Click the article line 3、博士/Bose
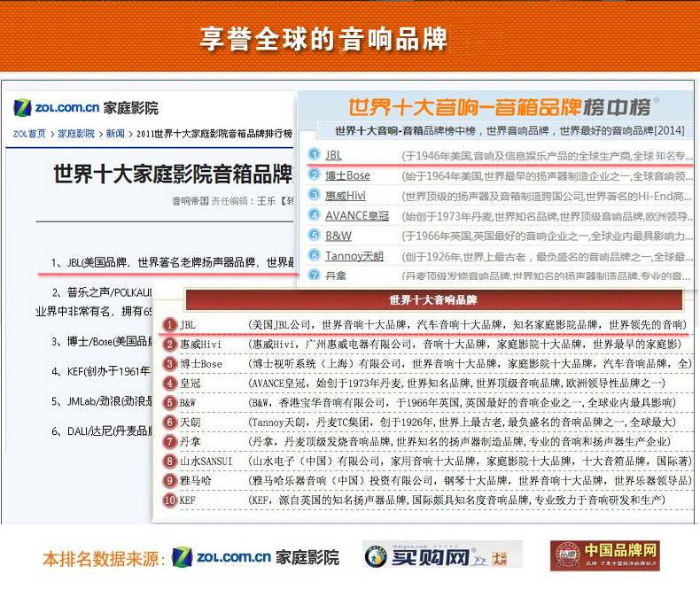700x605 pixels. pyautogui.click(x=102, y=342)
